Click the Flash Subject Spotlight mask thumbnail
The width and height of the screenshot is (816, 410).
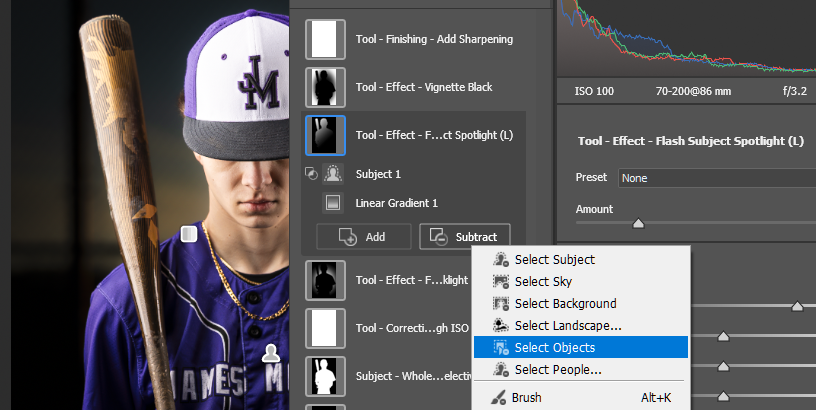[x=325, y=135]
